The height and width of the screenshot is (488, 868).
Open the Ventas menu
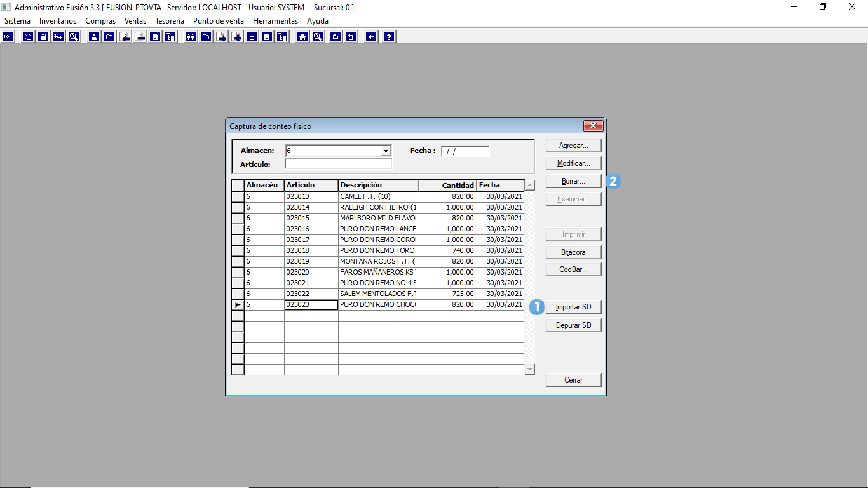click(x=135, y=21)
